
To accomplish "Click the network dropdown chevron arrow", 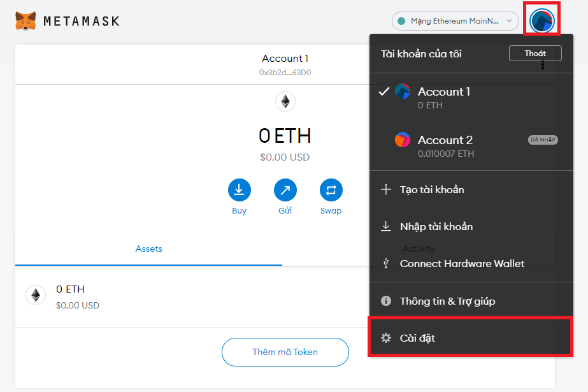I will (509, 20).
